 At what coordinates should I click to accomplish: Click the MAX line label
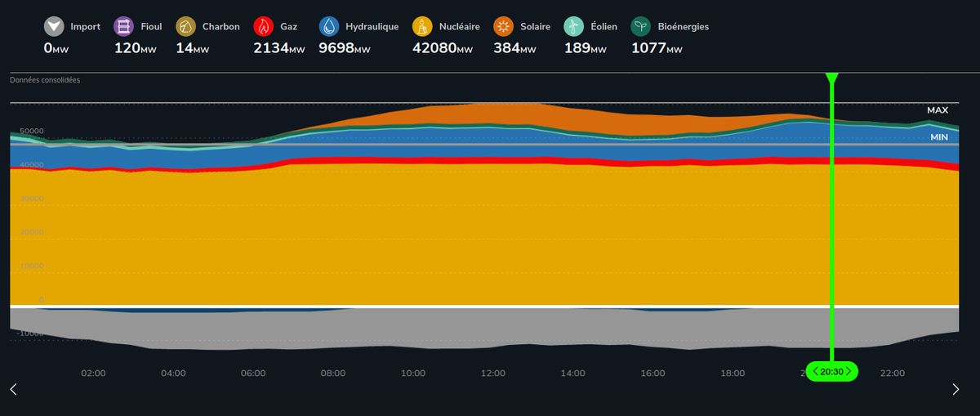(x=937, y=110)
